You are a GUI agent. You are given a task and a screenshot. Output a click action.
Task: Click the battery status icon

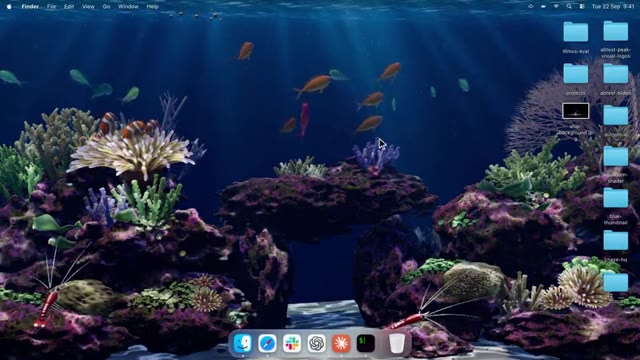tap(543, 7)
